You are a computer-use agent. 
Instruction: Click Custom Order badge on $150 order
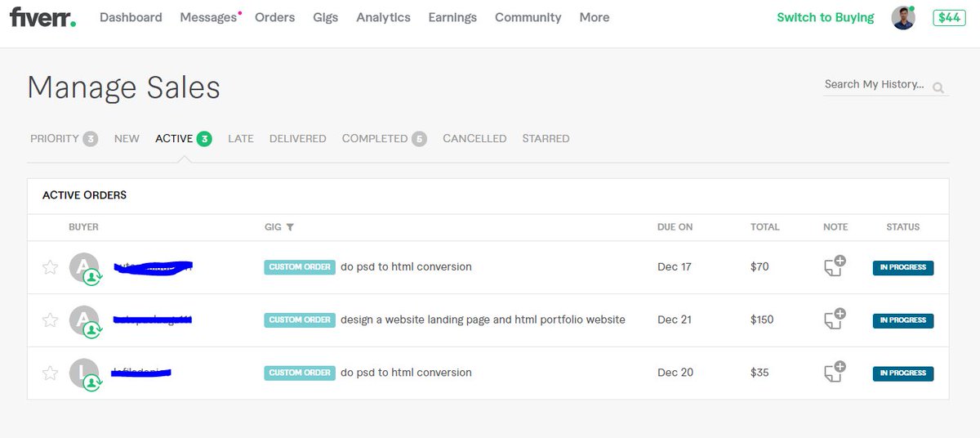300,320
